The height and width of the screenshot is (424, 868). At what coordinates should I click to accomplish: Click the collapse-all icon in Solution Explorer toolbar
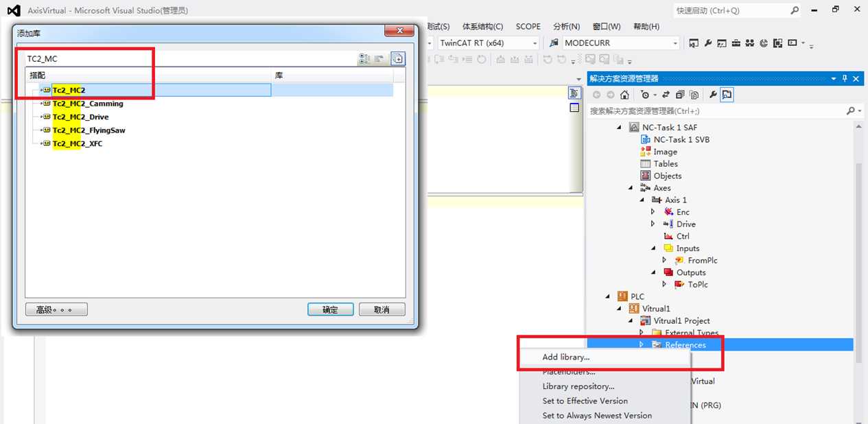click(x=680, y=95)
